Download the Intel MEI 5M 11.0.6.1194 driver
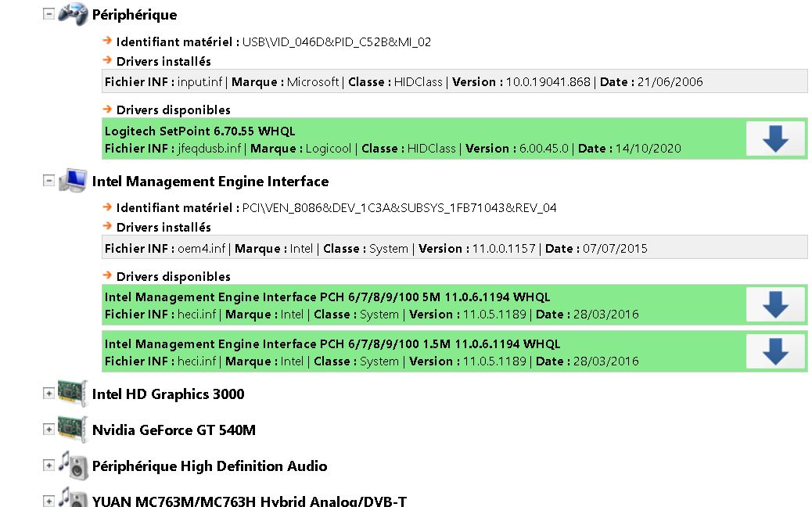Image resolution: width=812 pixels, height=507 pixels. pos(775,304)
